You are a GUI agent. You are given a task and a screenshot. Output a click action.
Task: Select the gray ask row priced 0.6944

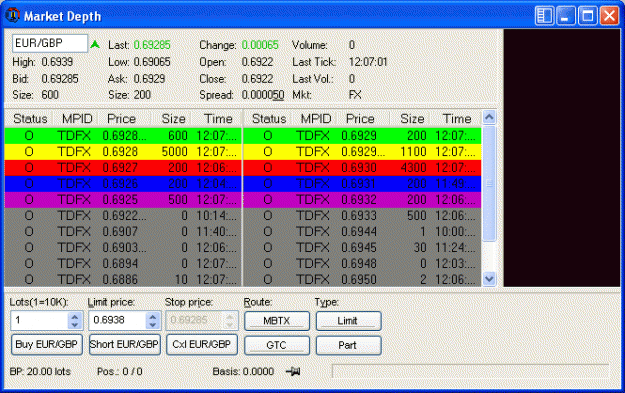pyautogui.click(x=362, y=232)
